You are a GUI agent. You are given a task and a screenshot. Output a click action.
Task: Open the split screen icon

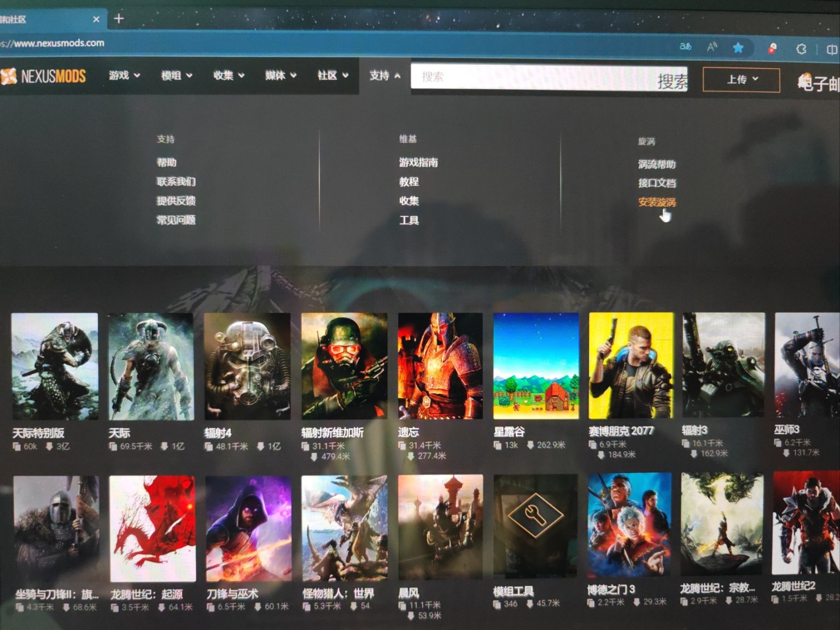(x=832, y=49)
